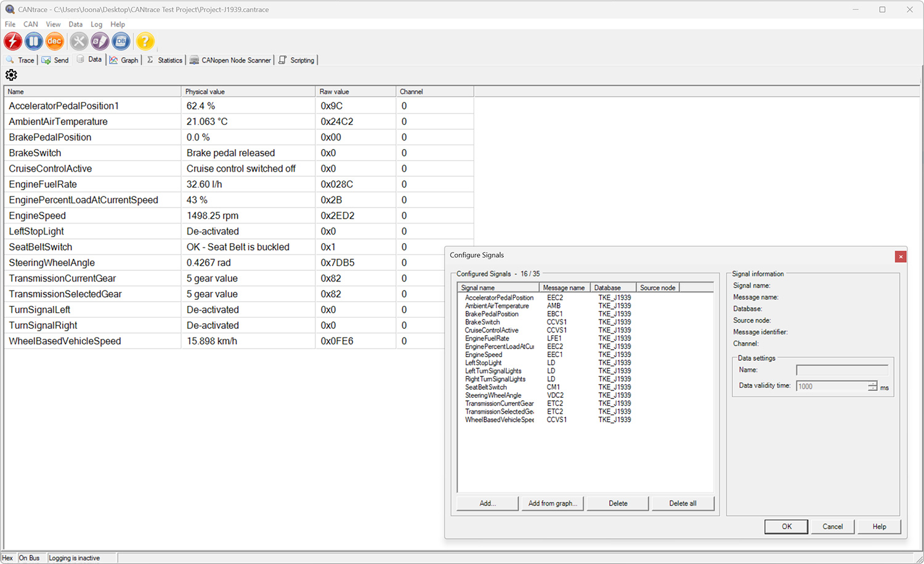Click the grey wrench and screwdriver settings icon
The image size is (924, 564).
[79, 41]
